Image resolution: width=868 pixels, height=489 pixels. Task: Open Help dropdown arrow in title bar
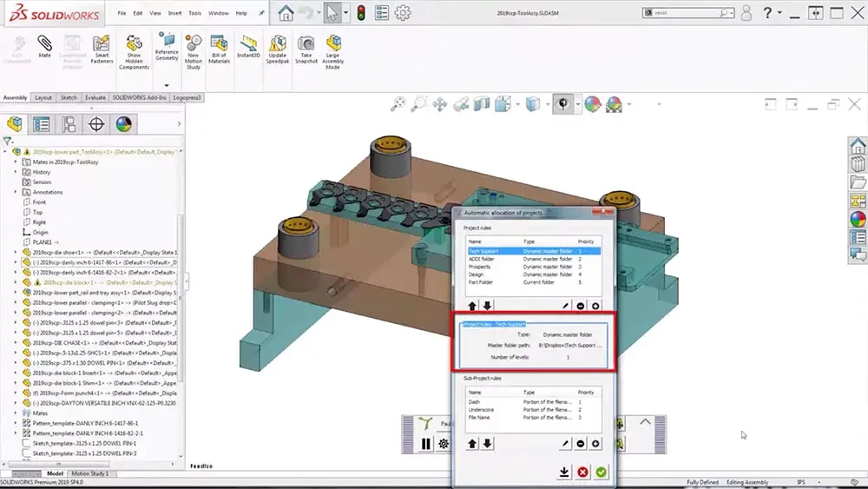780,12
